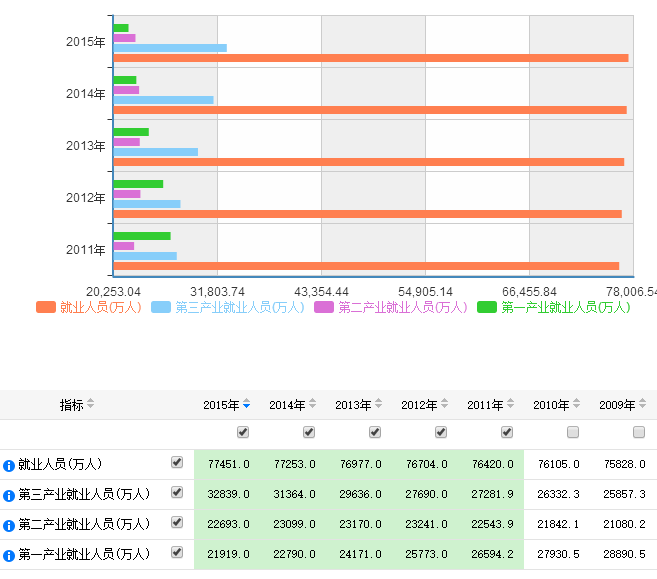Uncheck 第三产业就业人员 row checkbox
Image resolution: width=657 pixels, height=579 pixels.
[177, 492]
